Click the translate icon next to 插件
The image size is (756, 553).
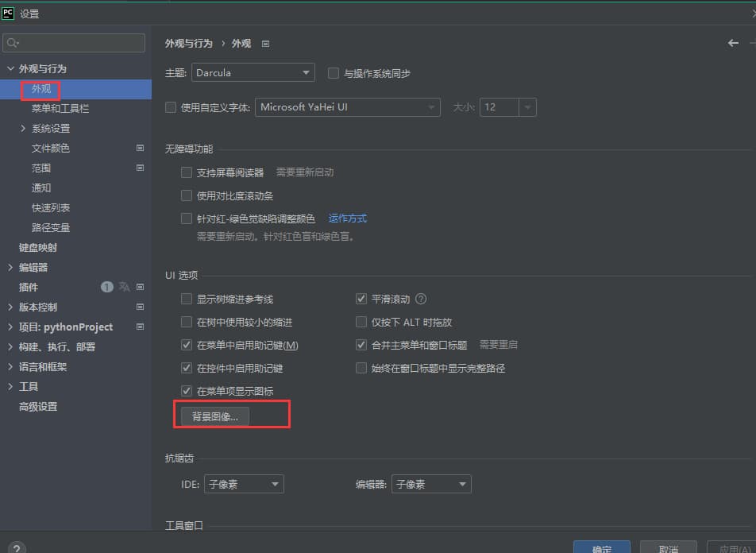[124, 287]
